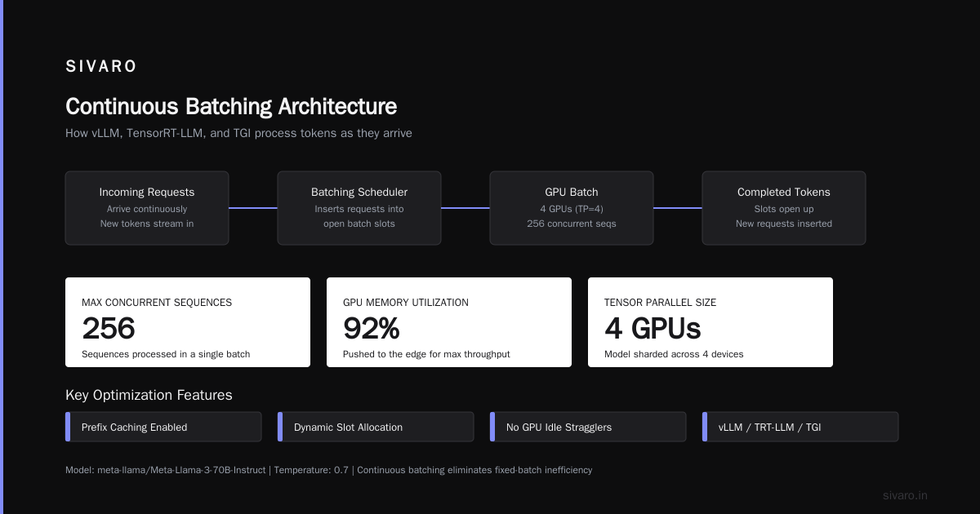Select the Prefix Caching Enabled feature chip
Screen dimensions: 980x514
[163, 427]
